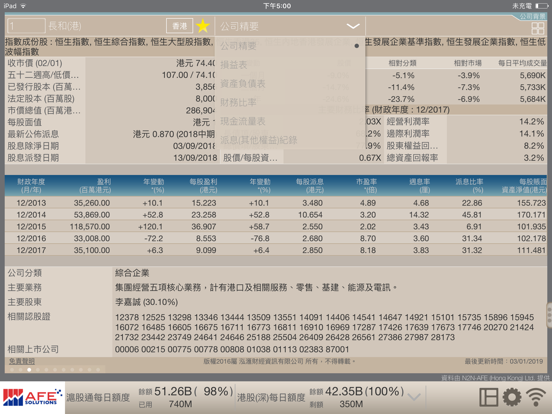Tap the 51.26B remaining quota value
Screen dimensions: 552x414
173,391
